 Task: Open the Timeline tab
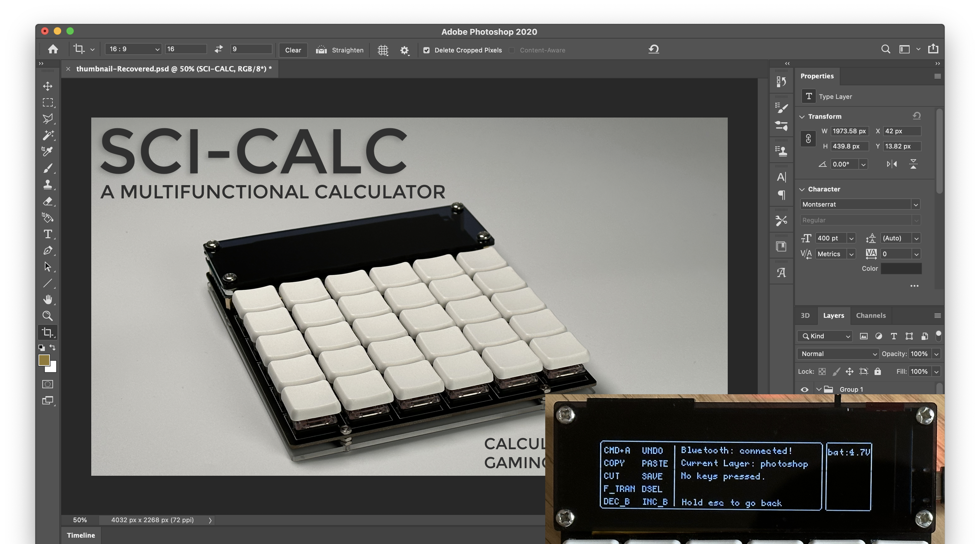pos(81,535)
